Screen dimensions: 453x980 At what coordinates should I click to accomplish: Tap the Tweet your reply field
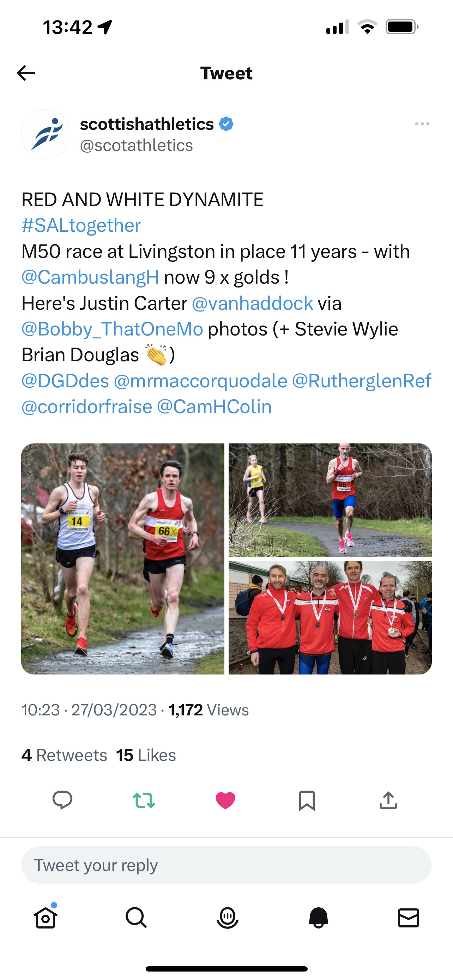coord(226,865)
